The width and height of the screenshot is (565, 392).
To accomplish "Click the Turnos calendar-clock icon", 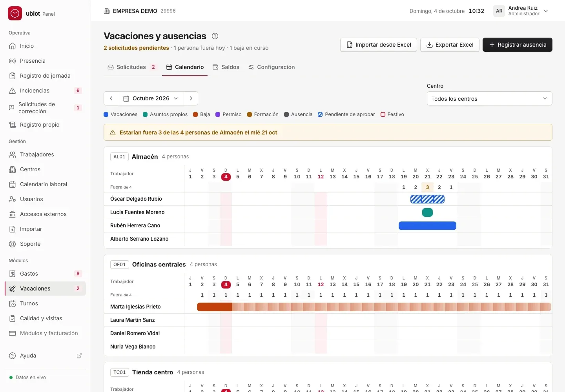I will coord(13,303).
